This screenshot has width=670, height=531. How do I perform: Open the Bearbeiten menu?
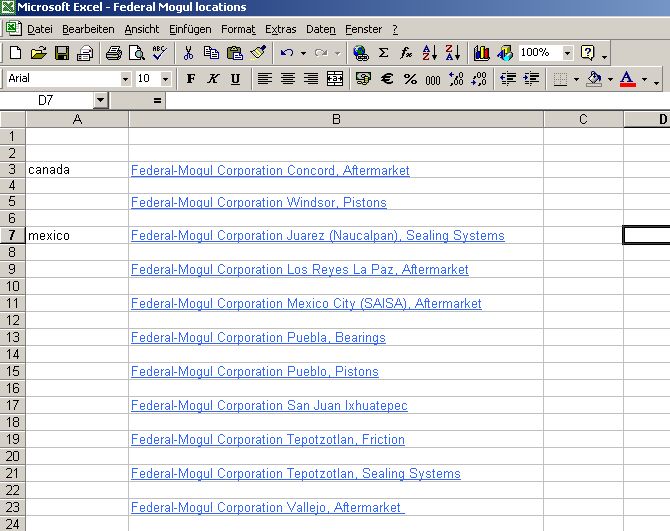pos(88,29)
